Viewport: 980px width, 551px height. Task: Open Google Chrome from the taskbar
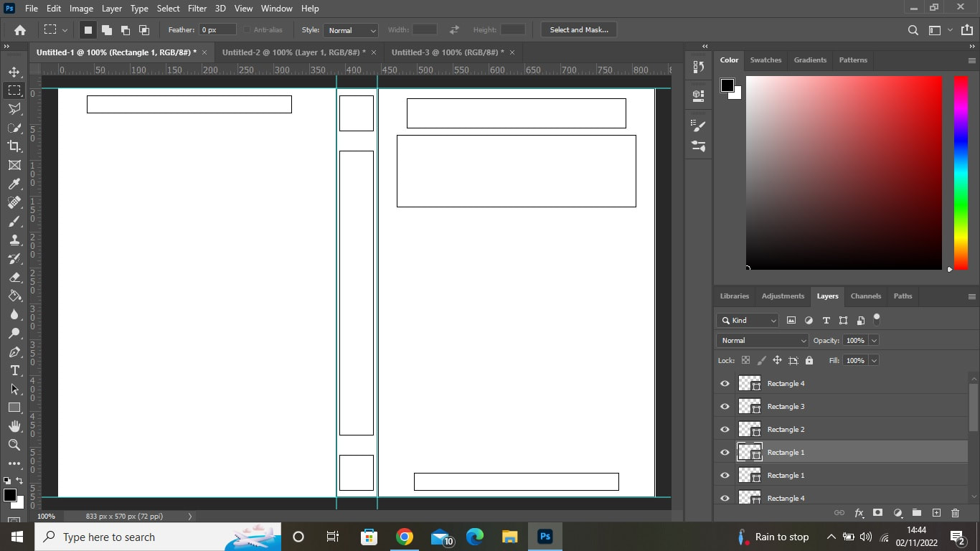click(x=405, y=537)
